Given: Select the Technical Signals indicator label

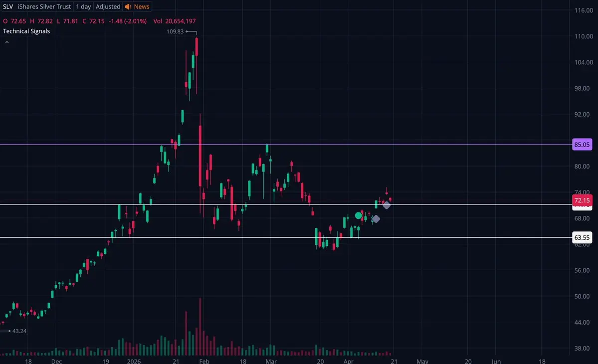Looking at the screenshot, I should pos(26,31).
